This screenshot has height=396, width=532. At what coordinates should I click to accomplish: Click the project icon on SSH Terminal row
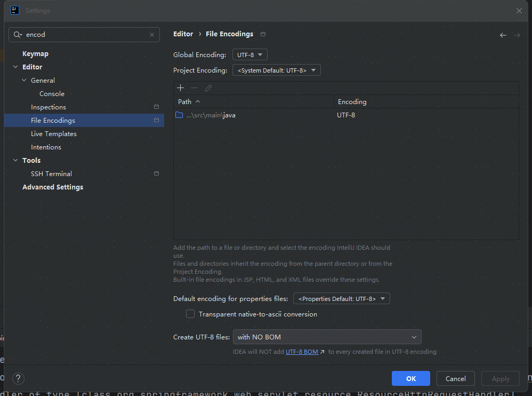pos(156,174)
